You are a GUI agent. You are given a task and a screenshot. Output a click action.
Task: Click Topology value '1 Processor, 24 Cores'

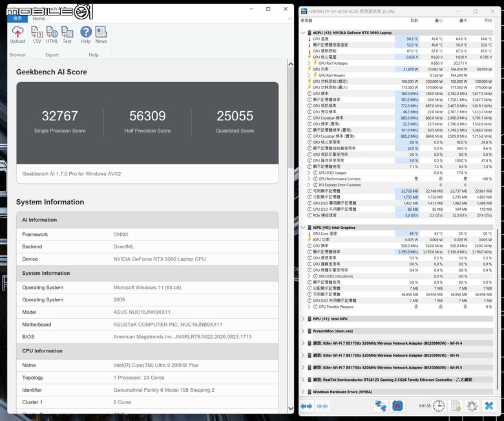point(139,378)
